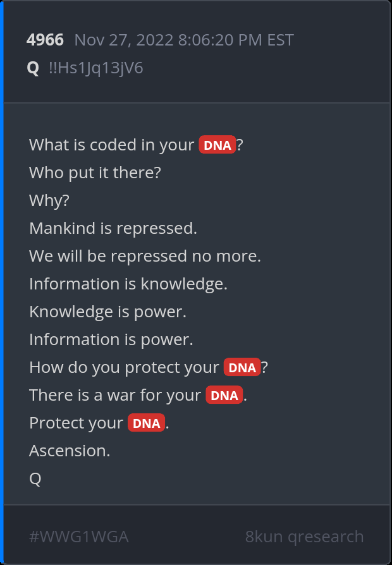Open the 8kun qresearch source link
Image resolution: width=392 pixels, height=565 pixels.
pyautogui.click(x=304, y=537)
